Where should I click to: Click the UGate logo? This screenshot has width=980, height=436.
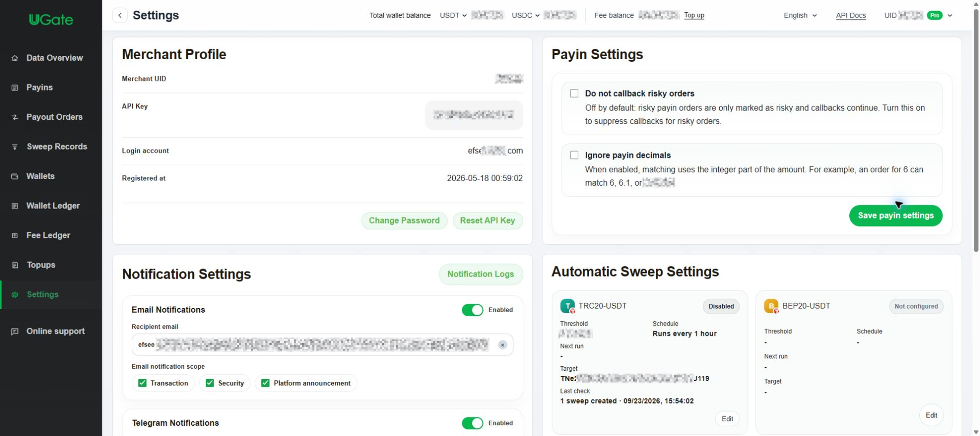click(51, 19)
